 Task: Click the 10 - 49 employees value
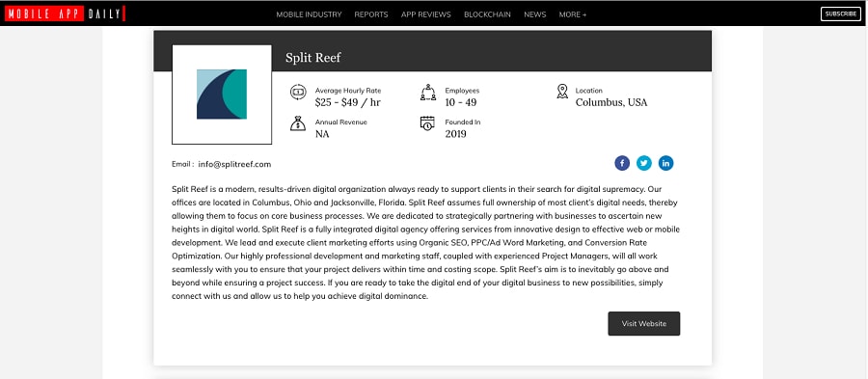(461, 102)
